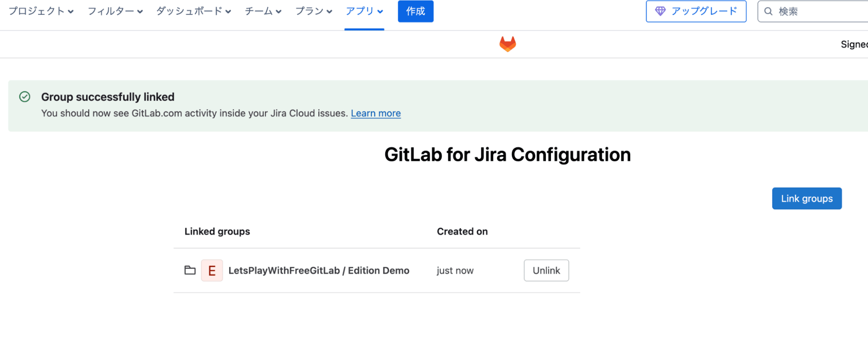Click the folder icon beside Edition Demo

pyautogui.click(x=190, y=270)
